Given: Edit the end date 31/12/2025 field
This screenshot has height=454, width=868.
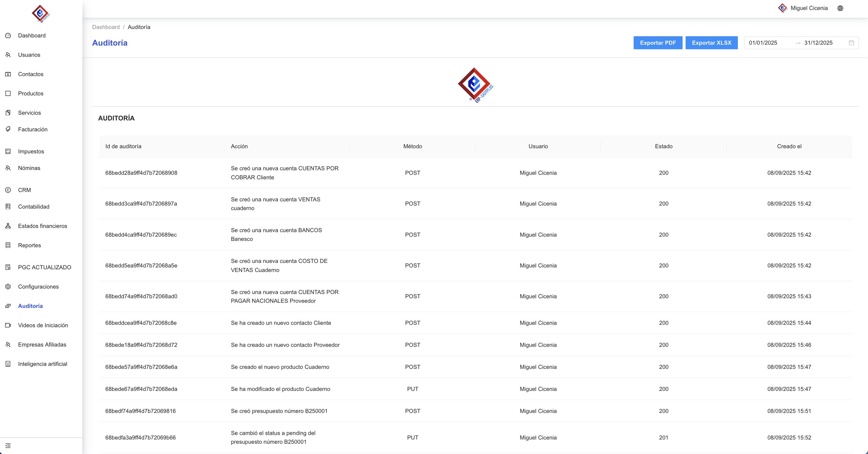Looking at the screenshot, I should 818,43.
